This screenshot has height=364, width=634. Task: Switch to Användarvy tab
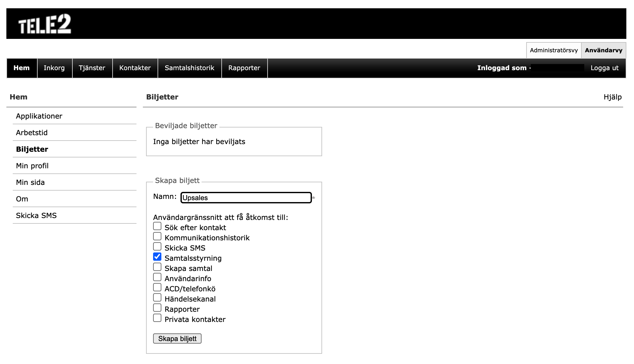click(x=603, y=50)
